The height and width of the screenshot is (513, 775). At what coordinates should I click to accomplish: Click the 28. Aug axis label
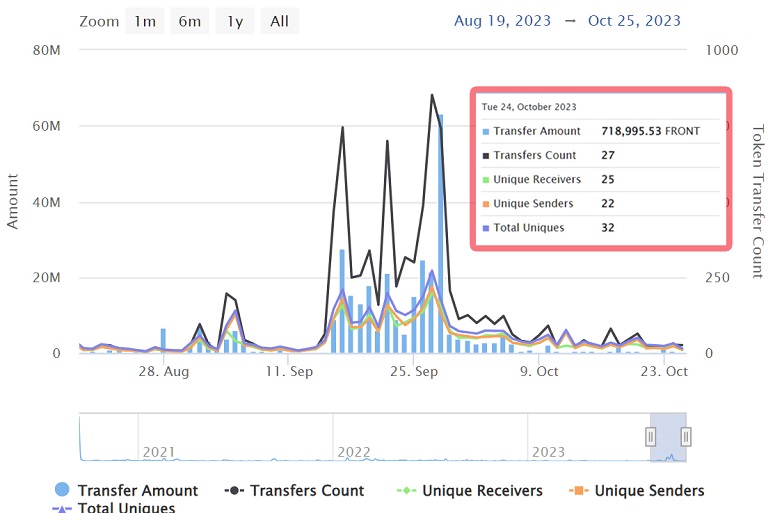164,371
